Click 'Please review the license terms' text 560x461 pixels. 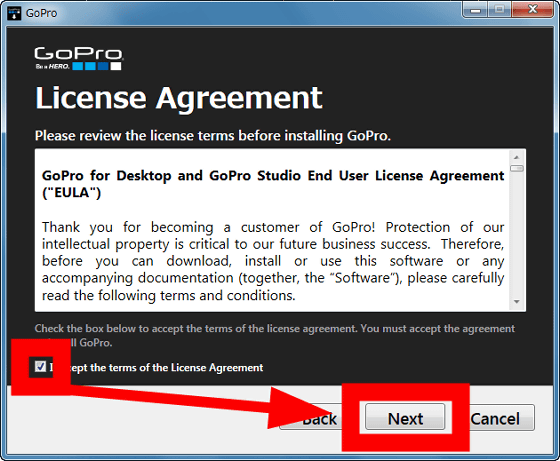click(x=212, y=136)
